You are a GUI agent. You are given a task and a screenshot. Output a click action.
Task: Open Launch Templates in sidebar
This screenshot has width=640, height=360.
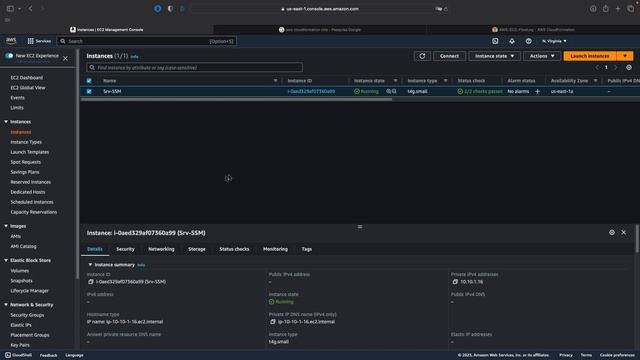[30, 152]
